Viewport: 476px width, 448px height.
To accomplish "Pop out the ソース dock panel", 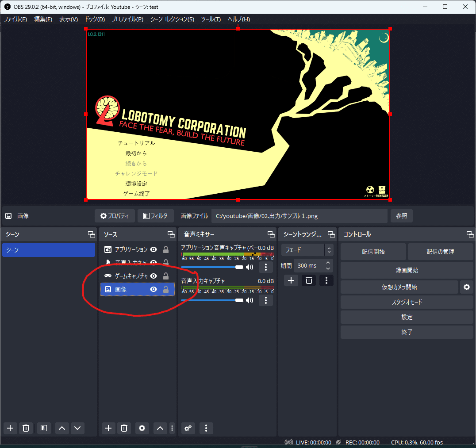I will pos(171,234).
